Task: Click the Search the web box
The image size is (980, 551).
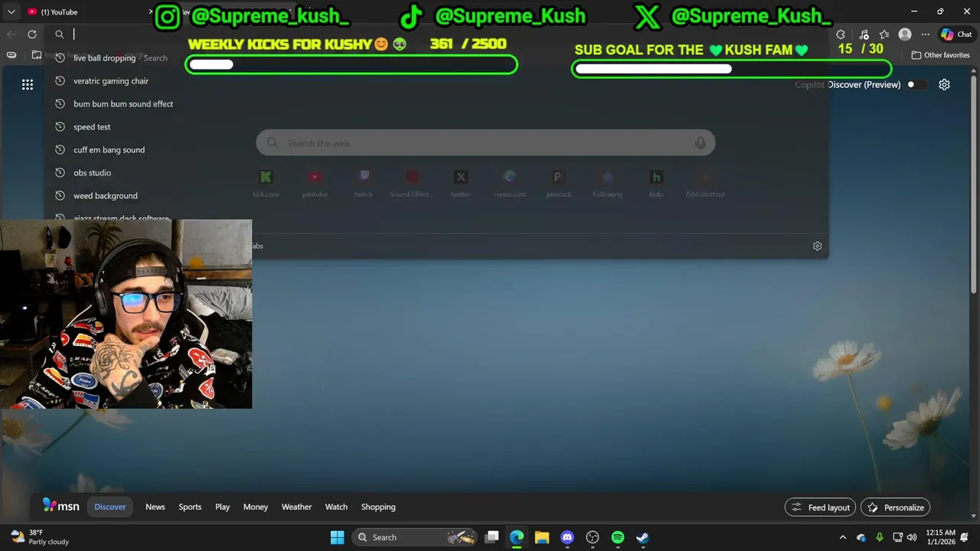Action: (485, 143)
